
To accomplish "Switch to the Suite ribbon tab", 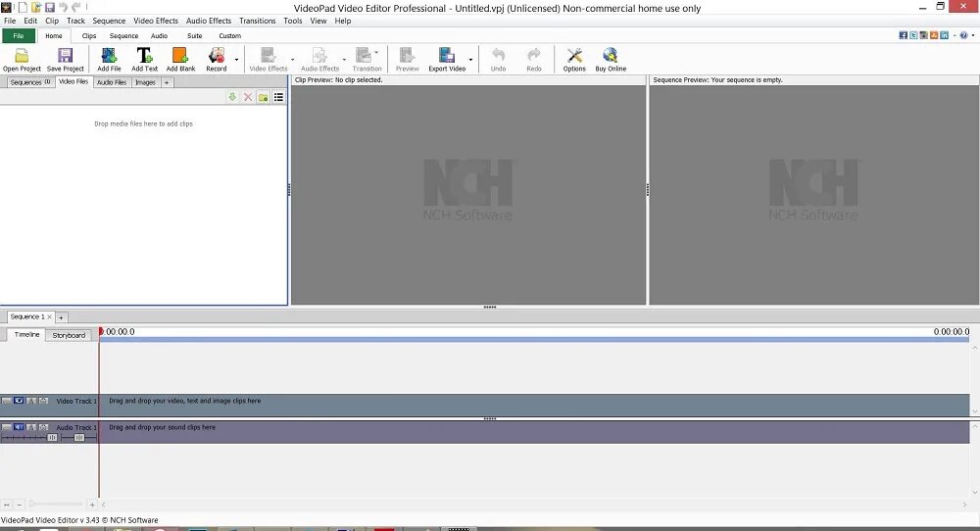I will (194, 35).
